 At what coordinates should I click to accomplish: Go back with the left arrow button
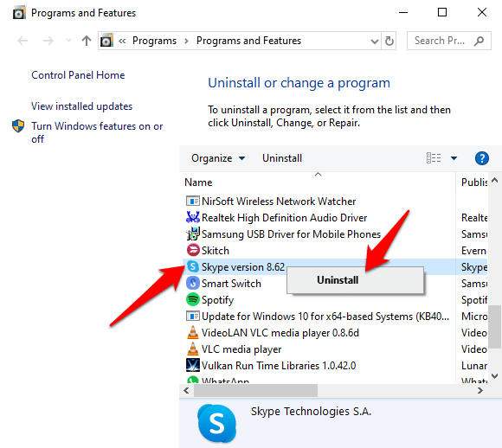(23, 41)
